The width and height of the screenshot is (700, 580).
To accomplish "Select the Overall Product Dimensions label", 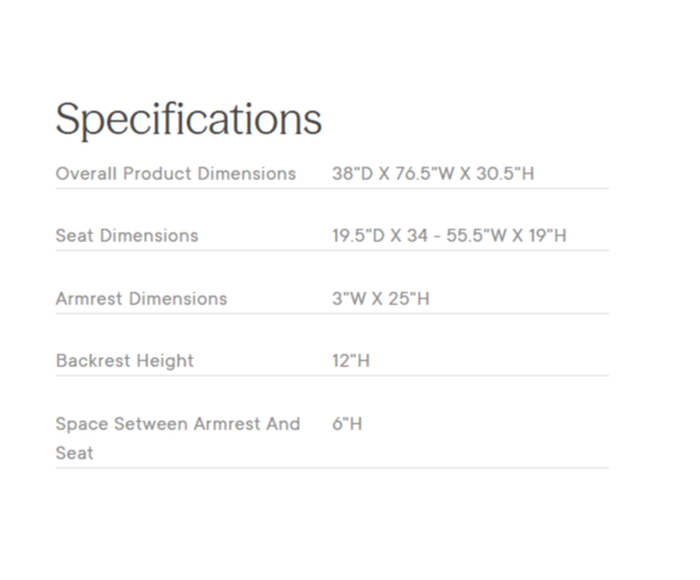I will [x=176, y=174].
